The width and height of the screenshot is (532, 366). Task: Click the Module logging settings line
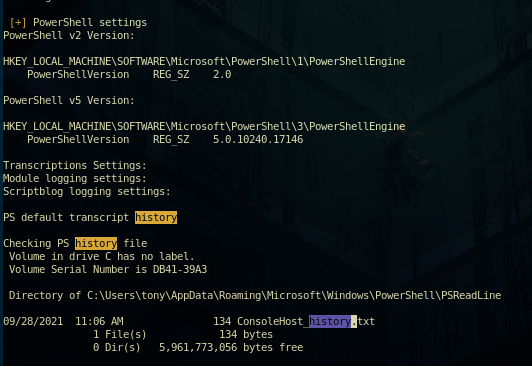pos(75,178)
